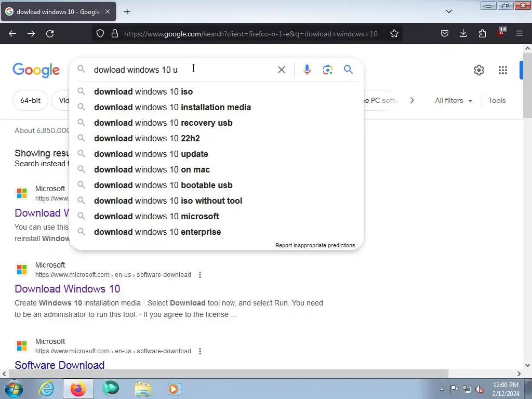Open the Pocket save icon
Image resolution: width=532 pixels, height=399 pixels.
click(x=445, y=34)
